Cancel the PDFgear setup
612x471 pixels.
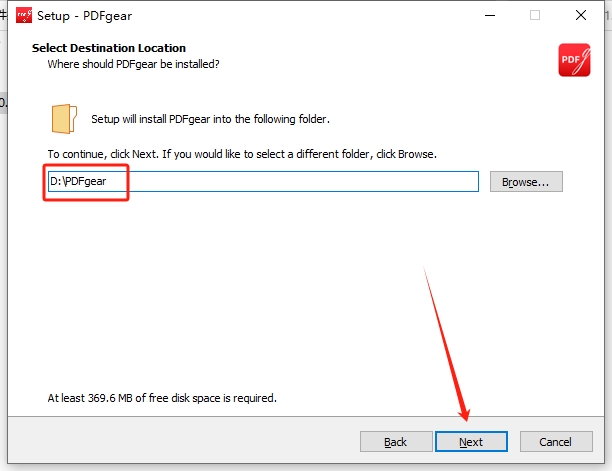coord(556,441)
